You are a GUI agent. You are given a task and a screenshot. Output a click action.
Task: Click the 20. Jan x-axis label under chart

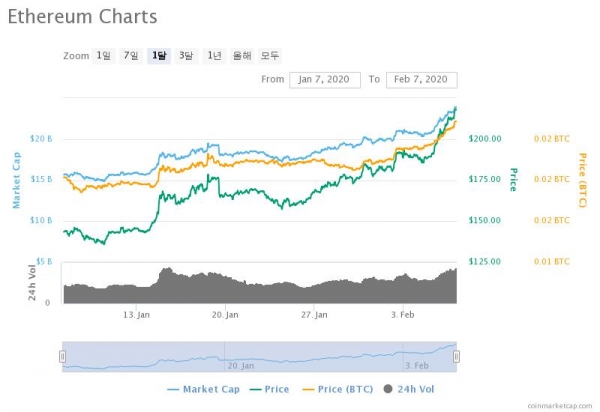point(225,315)
